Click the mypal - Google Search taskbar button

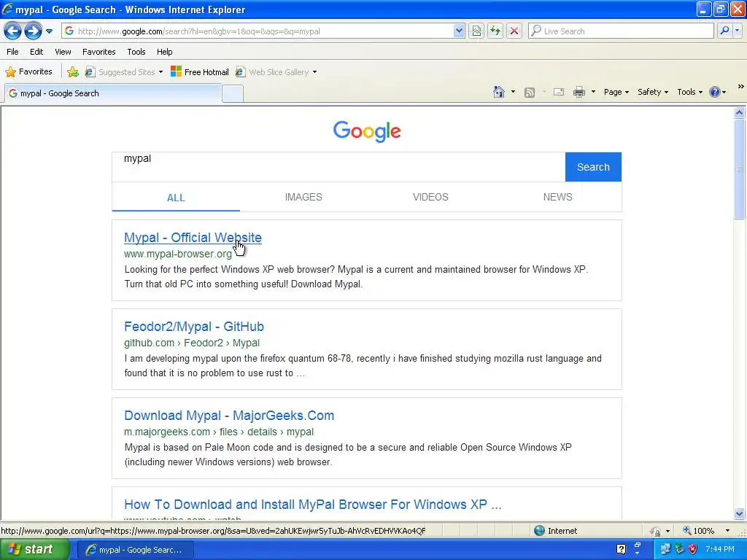coord(135,550)
